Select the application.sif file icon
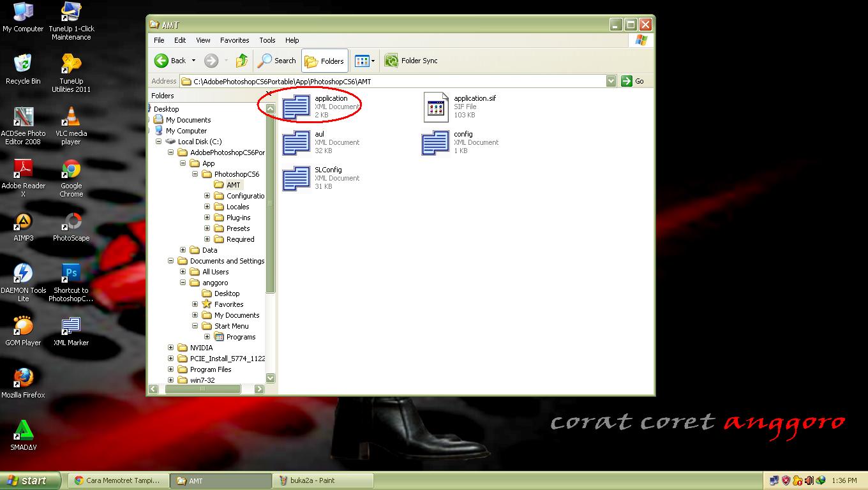Image resolution: width=868 pixels, height=490 pixels. tap(437, 107)
